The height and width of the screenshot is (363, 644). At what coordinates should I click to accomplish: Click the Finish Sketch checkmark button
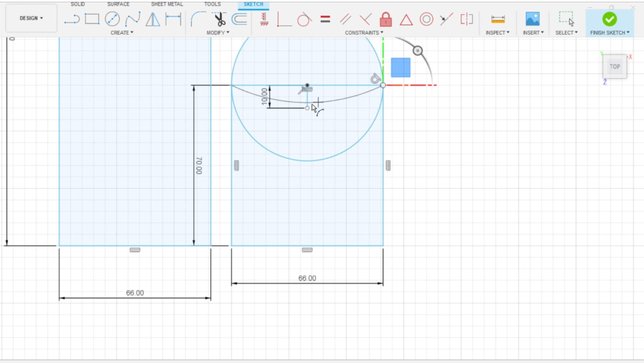[609, 19]
